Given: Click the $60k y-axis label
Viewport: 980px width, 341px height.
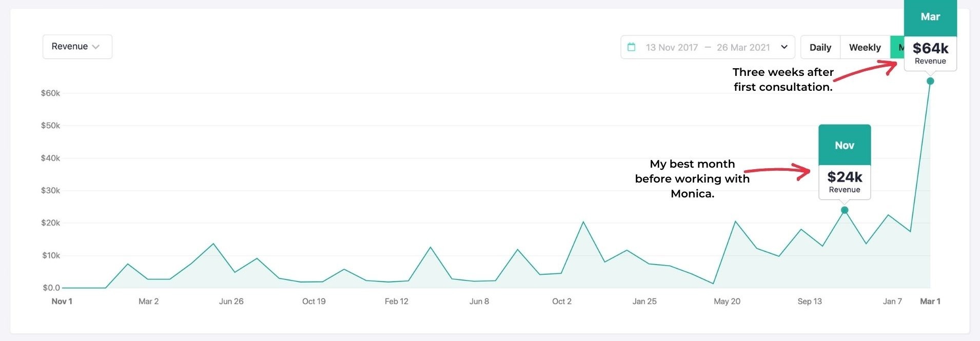Looking at the screenshot, I should (50, 93).
